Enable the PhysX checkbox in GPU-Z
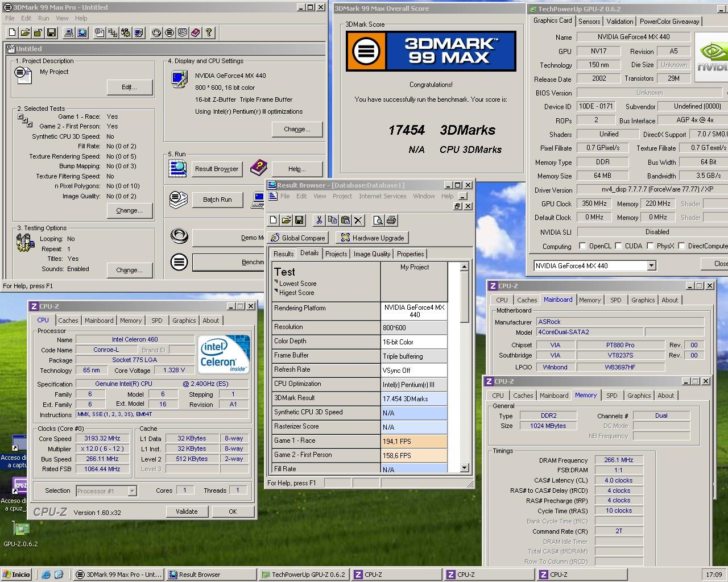Viewport: 728px width, 582px height. point(650,246)
